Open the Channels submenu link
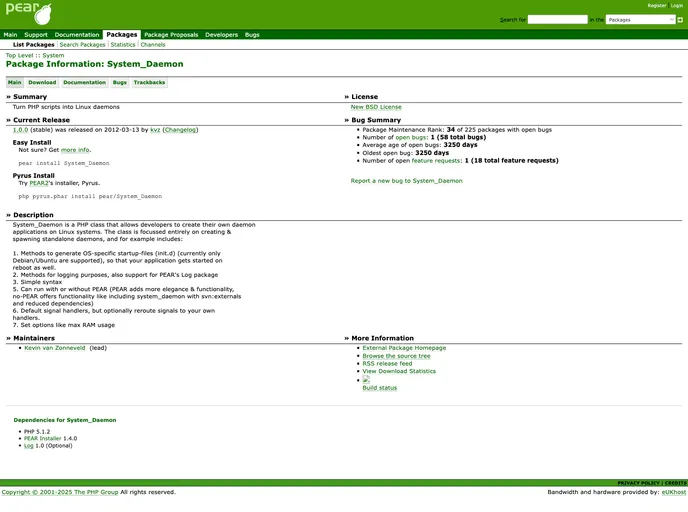Viewport: 688px width, 512px height. click(x=153, y=45)
